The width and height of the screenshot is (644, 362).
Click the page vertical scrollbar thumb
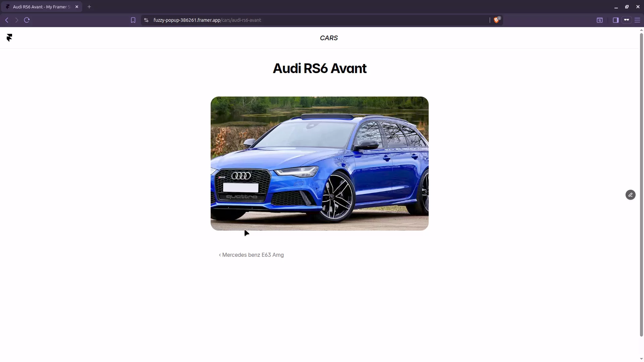(641, 184)
